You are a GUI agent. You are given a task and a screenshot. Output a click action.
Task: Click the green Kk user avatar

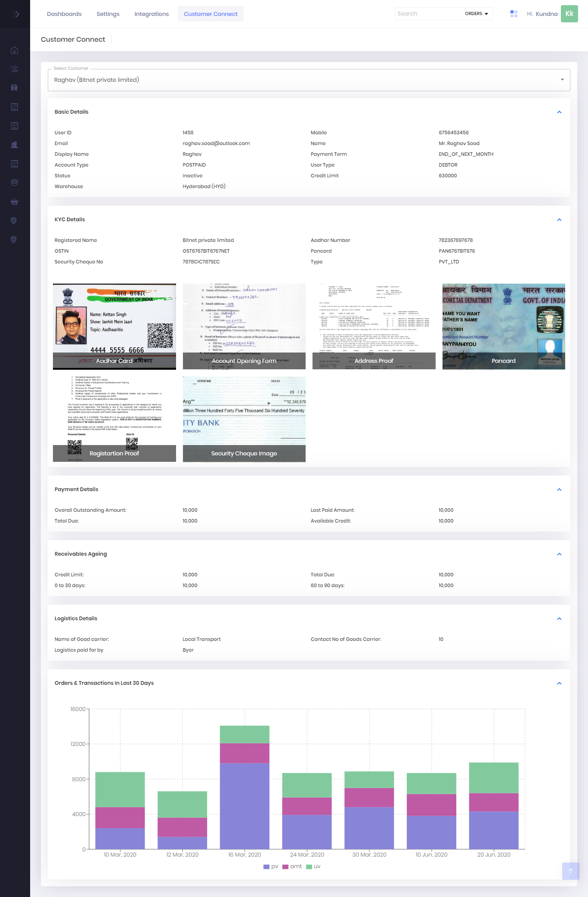point(569,14)
